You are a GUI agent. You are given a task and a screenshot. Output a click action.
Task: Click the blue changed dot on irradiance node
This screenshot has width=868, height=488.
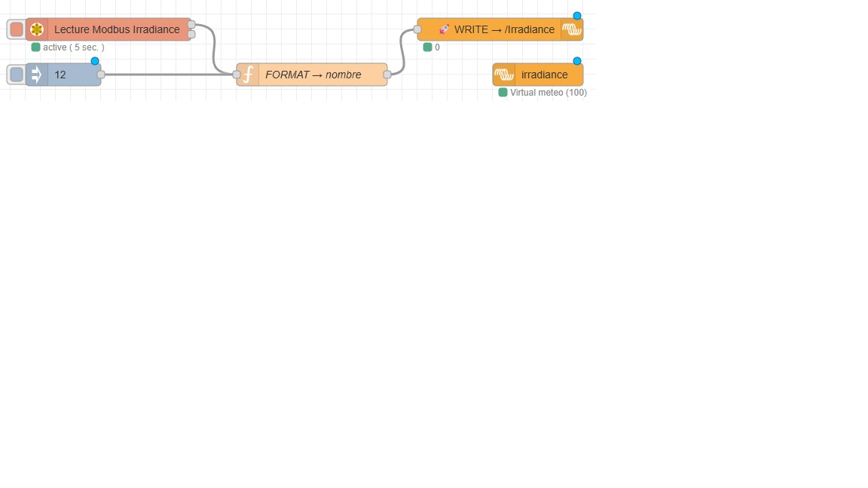[x=577, y=61]
